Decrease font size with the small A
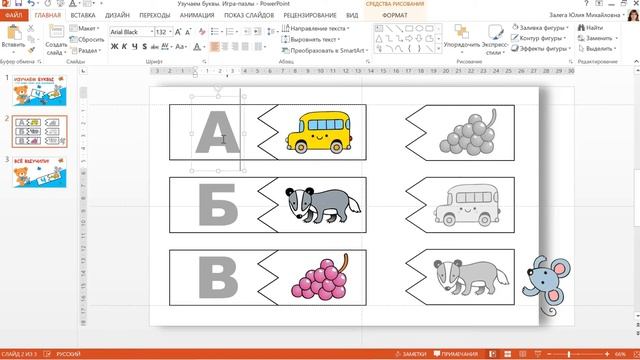Viewport: 640px width, 360px height. [188, 32]
